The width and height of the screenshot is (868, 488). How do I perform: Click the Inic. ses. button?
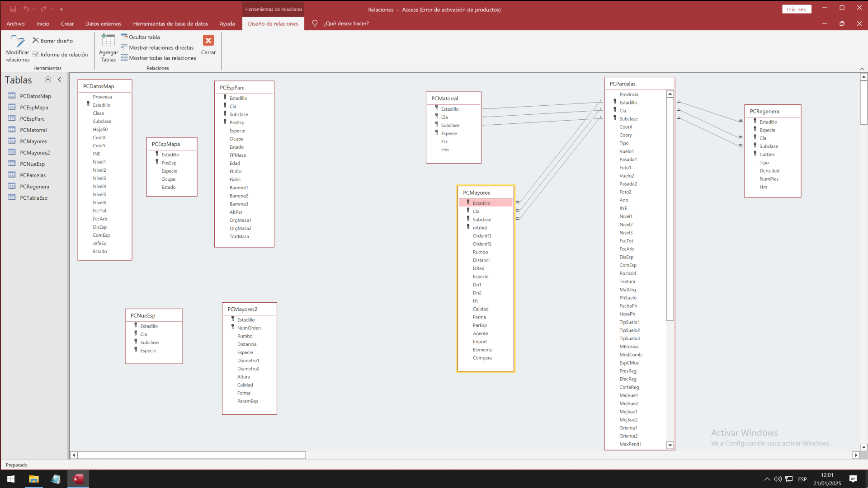click(x=797, y=9)
